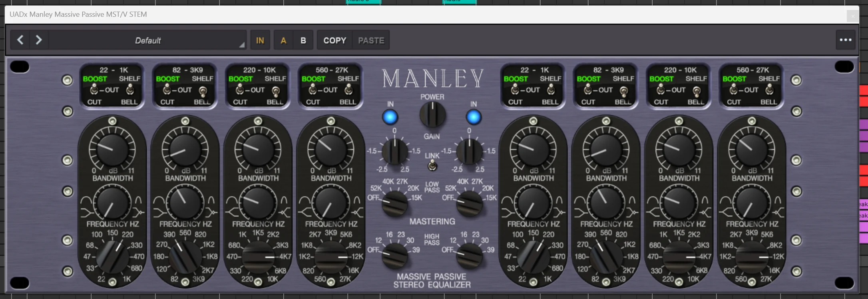Click left channel 22-1K FREQUENCY selector knob
Image resolution: width=868 pixels, height=299 pixels.
(x=112, y=257)
